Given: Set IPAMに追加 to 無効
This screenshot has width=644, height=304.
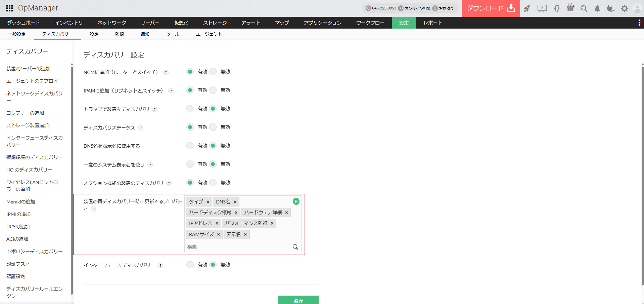Looking at the screenshot, I should pyautogui.click(x=213, y=90).
